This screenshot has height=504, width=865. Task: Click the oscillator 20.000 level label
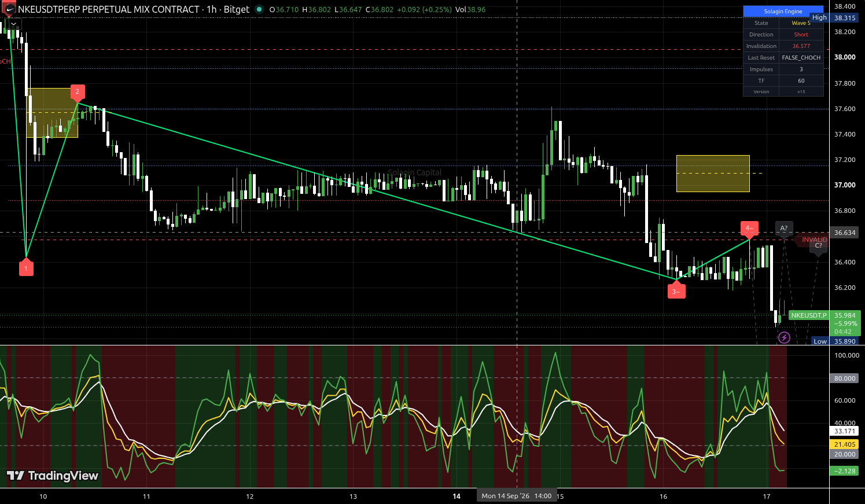(x=845, y=454)
